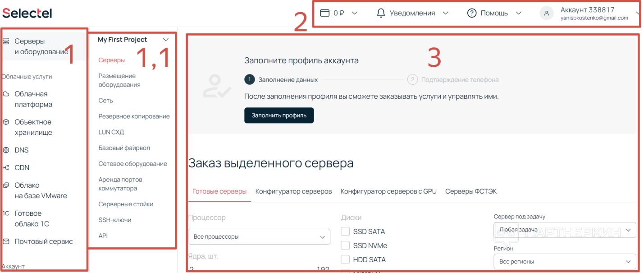Click the cloud platform icon

[x=6, y=94]
